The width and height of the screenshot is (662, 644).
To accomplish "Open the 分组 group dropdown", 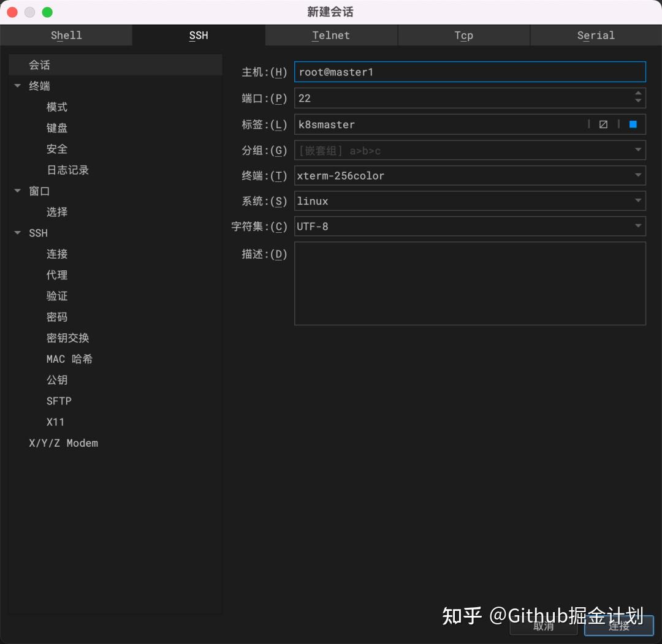I will click(470, 150).
